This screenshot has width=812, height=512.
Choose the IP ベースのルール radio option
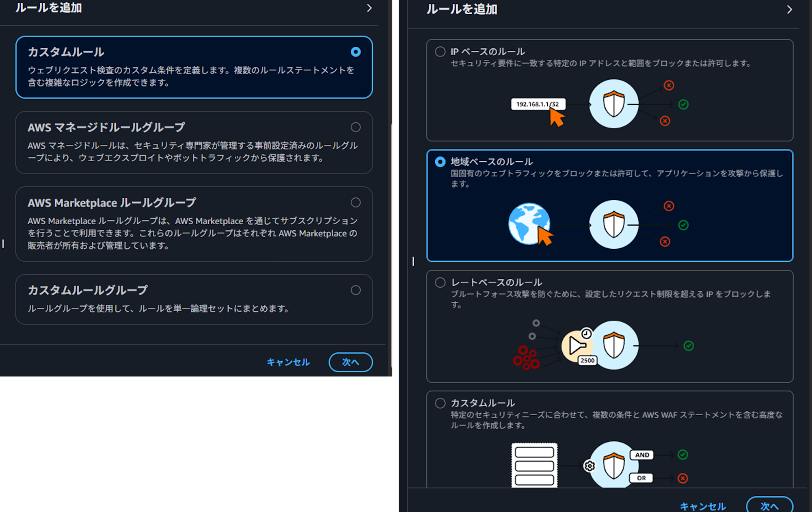pyautogui.click(x=440, y=52)
